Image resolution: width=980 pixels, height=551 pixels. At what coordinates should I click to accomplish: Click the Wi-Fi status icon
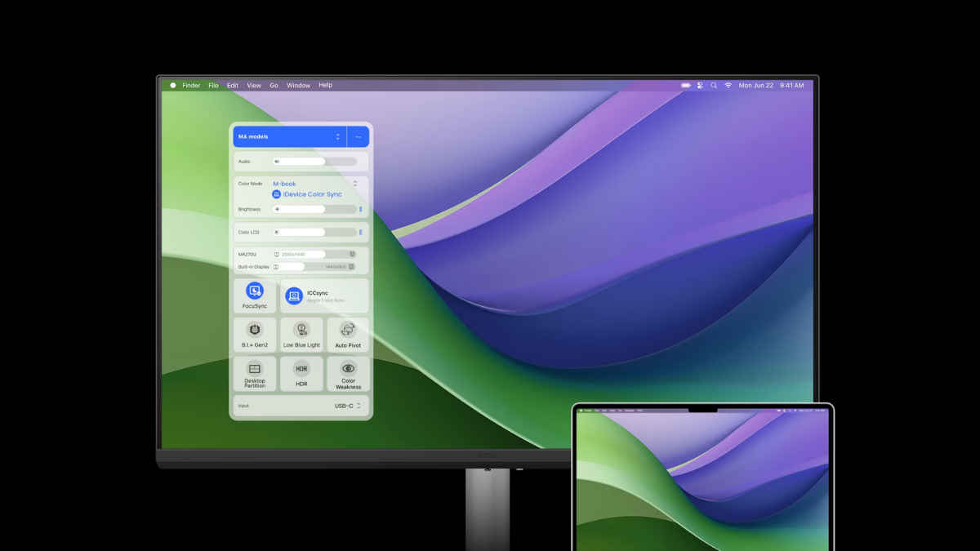point(728,85)
